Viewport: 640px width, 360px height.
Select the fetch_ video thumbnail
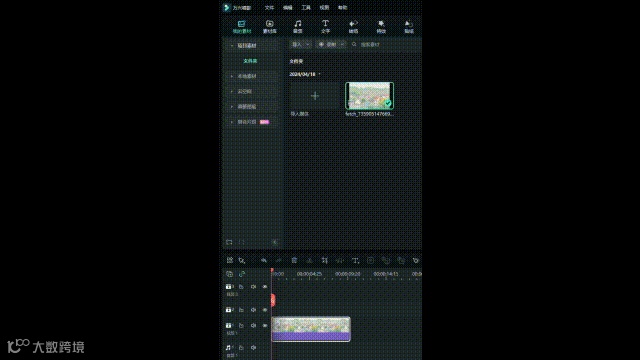tap(369, 96)
